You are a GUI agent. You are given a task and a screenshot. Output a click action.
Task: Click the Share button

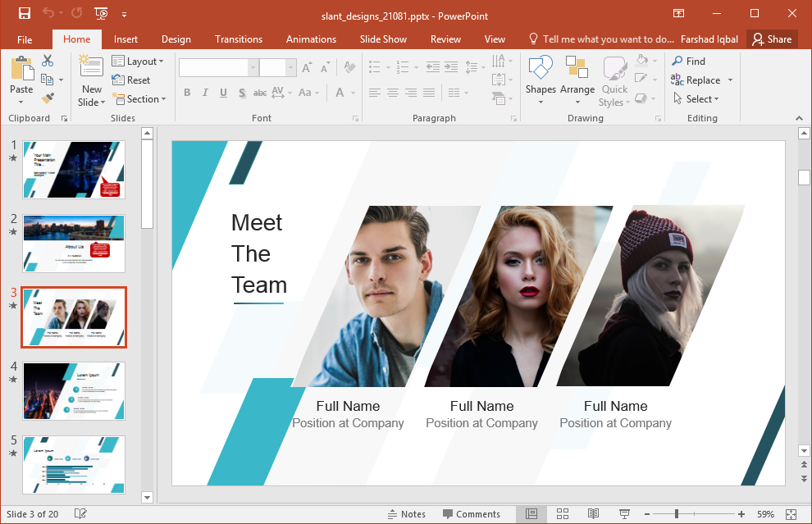[771, 39]
